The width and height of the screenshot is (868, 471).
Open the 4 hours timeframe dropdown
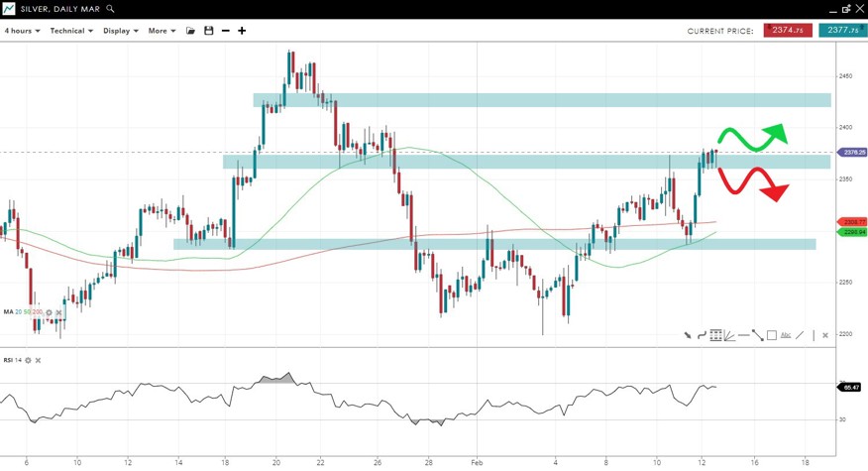pyautogui.click(x=22, y=31)
